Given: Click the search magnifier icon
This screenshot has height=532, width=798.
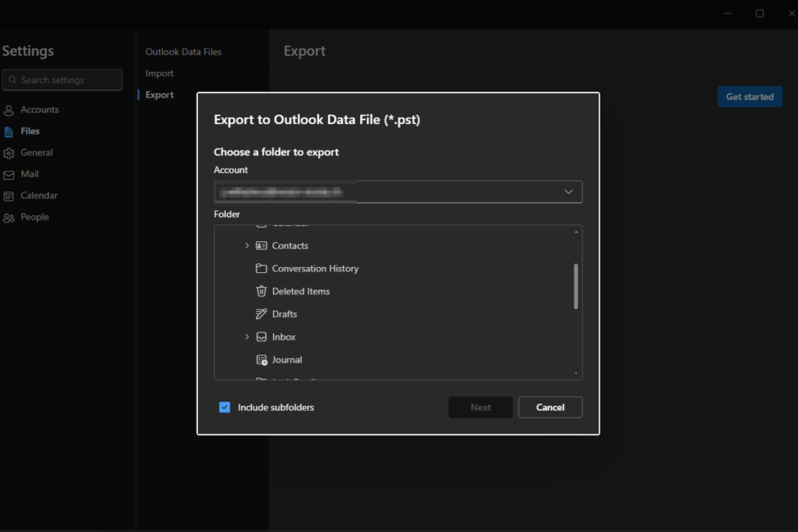Looking at the screenshot, I should tap(12, 80).
